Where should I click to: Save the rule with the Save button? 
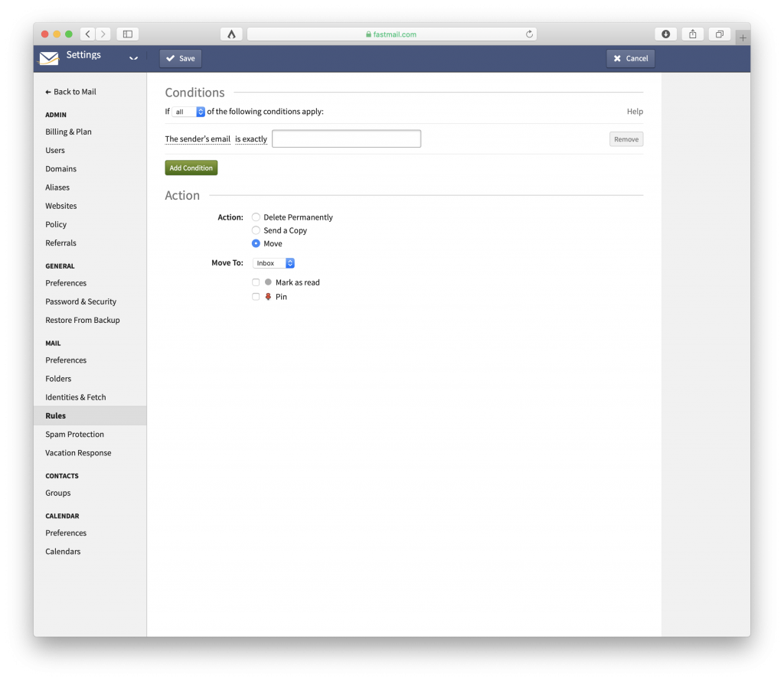coord(180,57)
